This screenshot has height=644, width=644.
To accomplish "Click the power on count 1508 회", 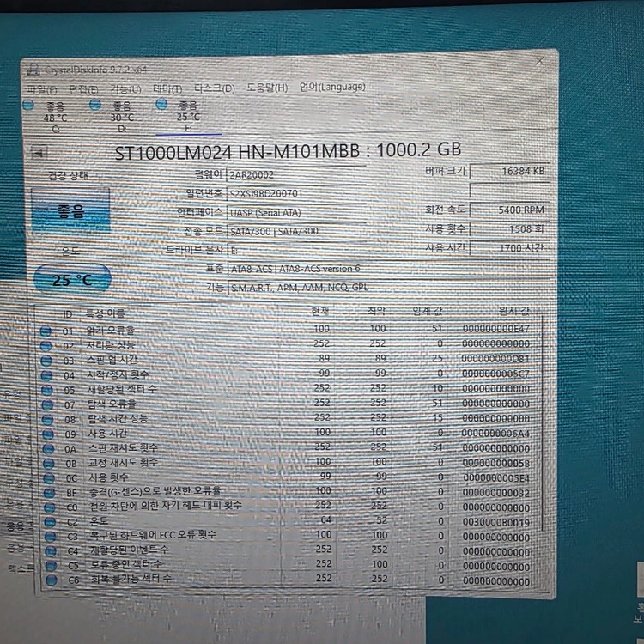I will 510,228.
